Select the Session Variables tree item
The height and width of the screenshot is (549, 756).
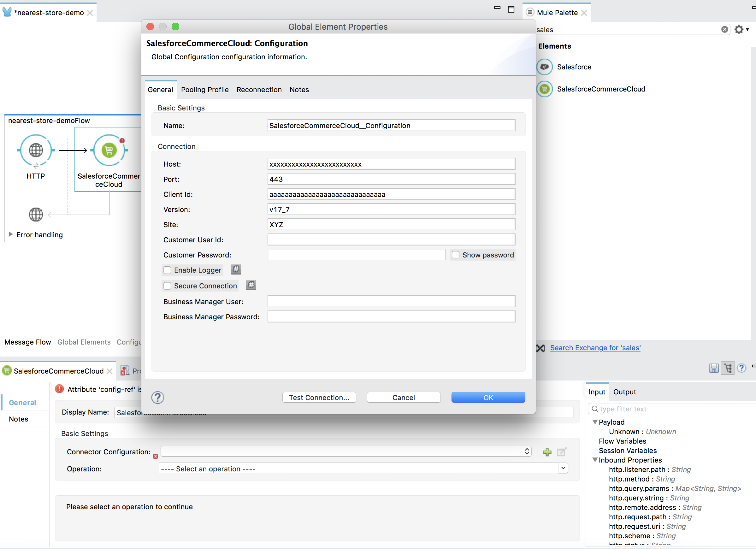tap(628, 450)
